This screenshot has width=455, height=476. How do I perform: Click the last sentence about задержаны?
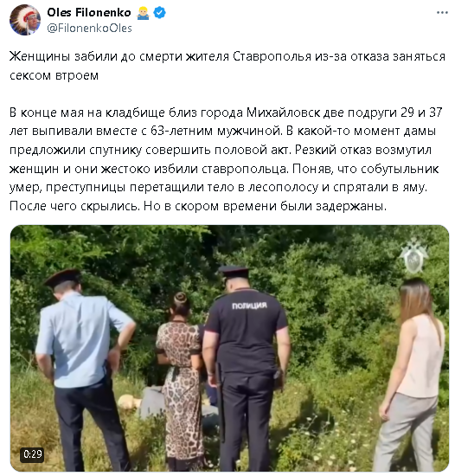pyautogui.click(x=265, y=206)
